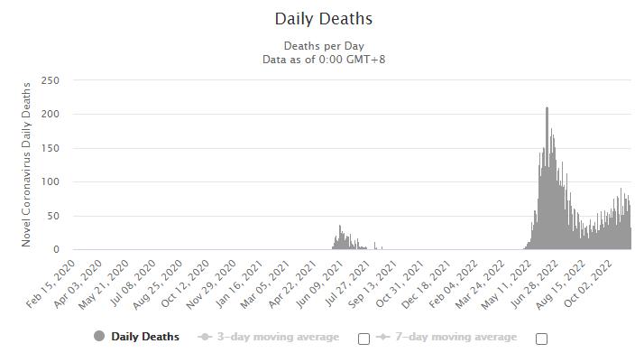Check the box after 7-day moving average

point(542,339)
